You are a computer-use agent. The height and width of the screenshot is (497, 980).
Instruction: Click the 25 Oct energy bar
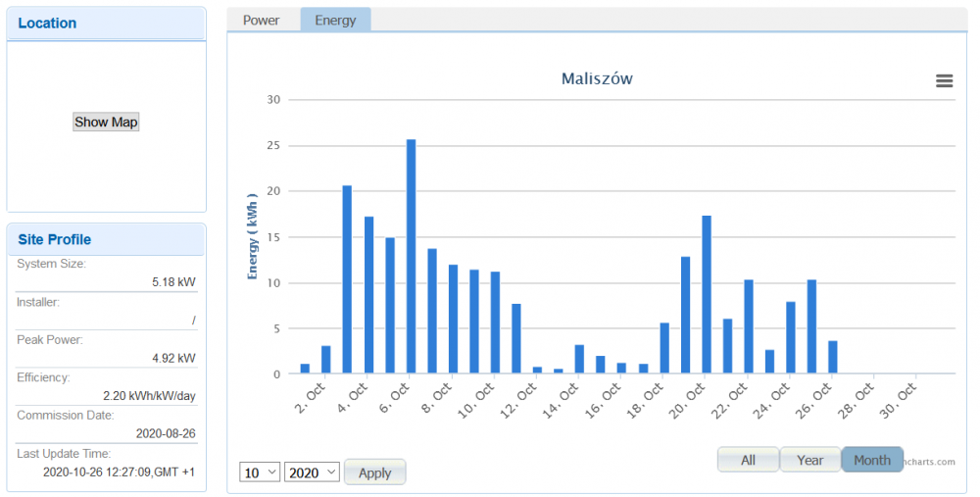point(811,326)
